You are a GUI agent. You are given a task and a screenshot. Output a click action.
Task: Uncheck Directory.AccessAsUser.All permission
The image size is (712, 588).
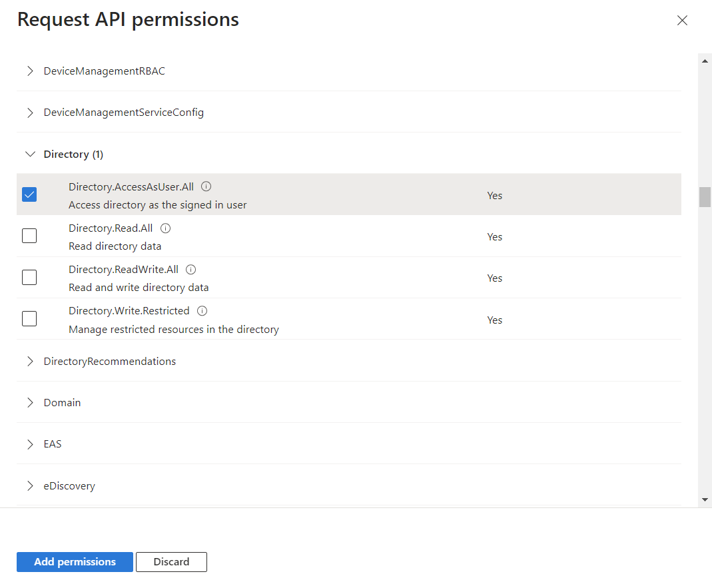tap(29, 195)
